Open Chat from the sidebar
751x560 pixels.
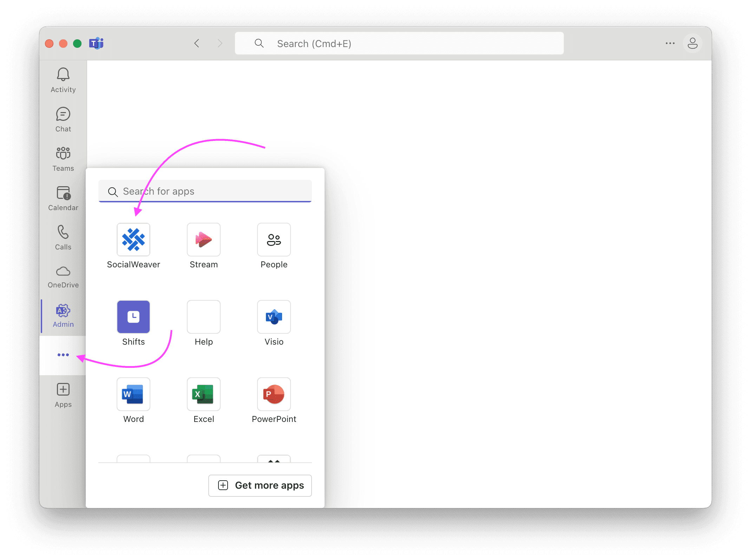click(x=63, y=119)
